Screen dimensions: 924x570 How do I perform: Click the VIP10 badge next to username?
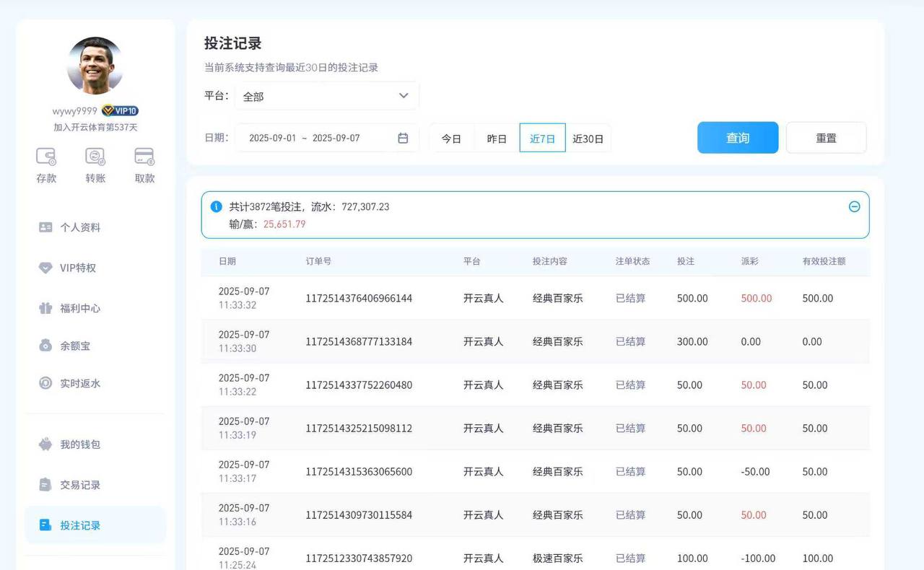click(121, 110)
